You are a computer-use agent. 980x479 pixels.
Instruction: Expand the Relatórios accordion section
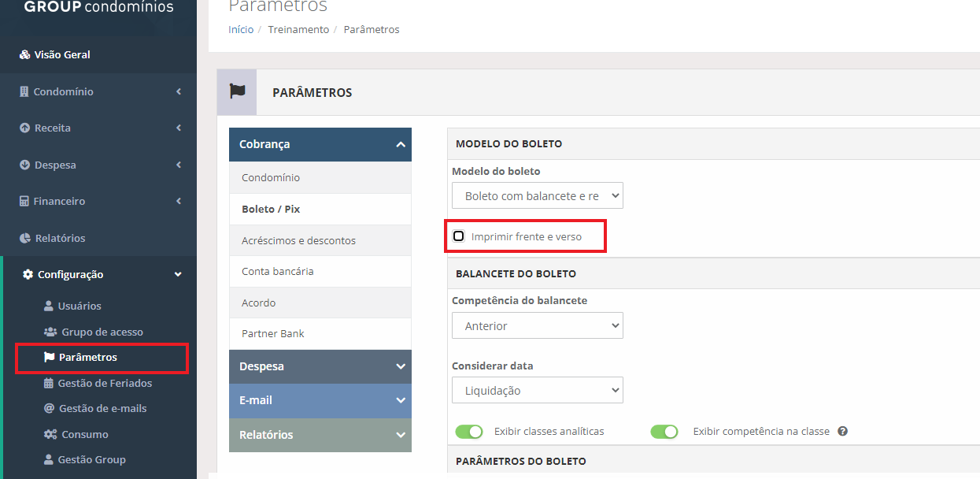tap(320, 435)
